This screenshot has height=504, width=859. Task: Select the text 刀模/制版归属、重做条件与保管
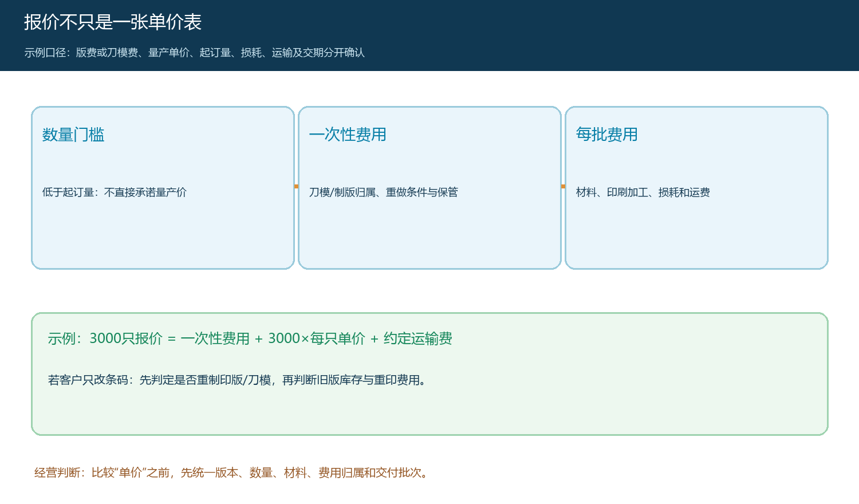tap(384, 192)
